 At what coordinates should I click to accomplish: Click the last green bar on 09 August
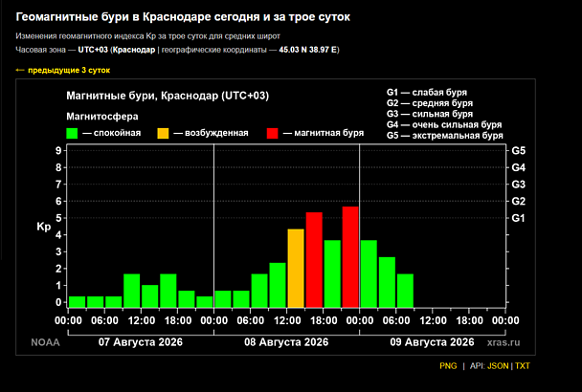coord(405,291)
